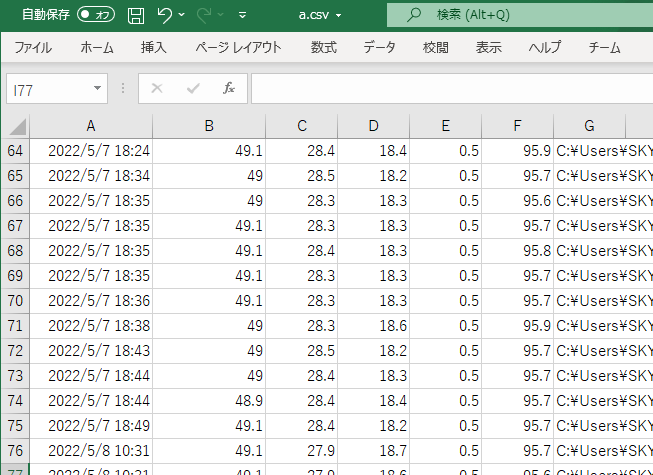Click the Select All corner triangle

pyautogui.click(x=17, y=127)
